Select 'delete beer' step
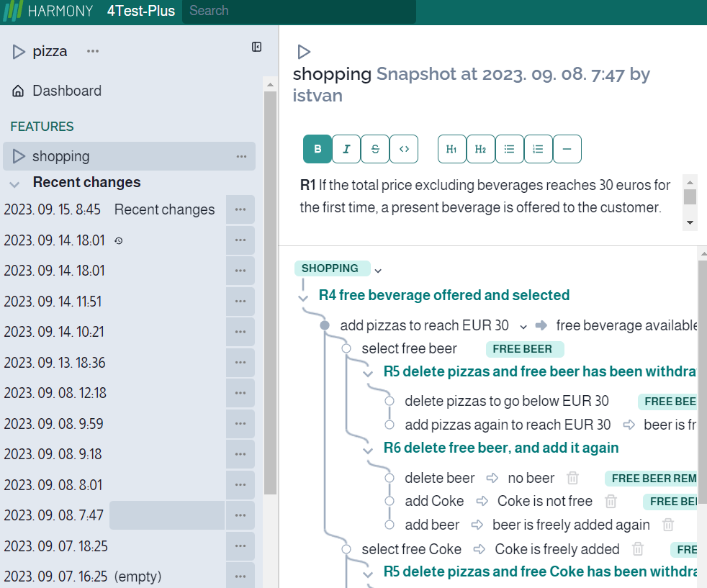The height and width of the screenshot is (588, 707). 440,478
